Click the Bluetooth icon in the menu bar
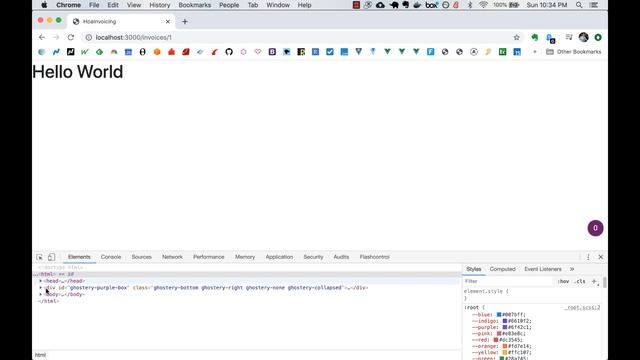Screen dimensions: 640x360 [x=470, y=5]
